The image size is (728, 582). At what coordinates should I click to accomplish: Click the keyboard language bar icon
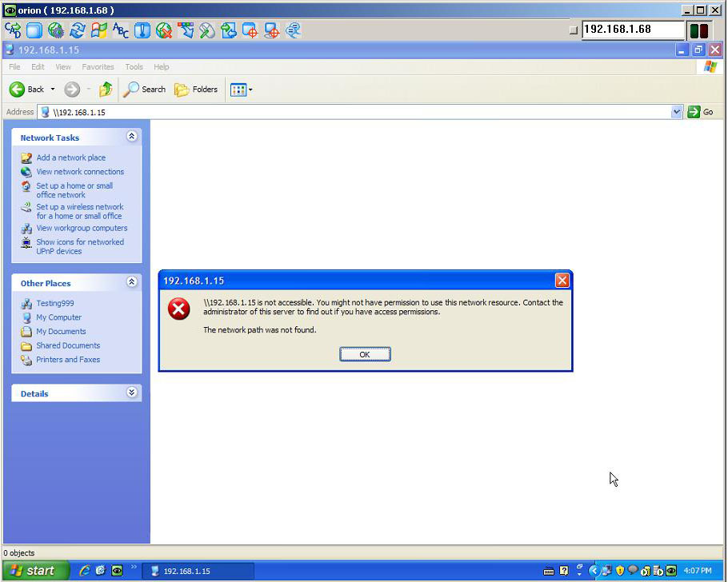548,571
